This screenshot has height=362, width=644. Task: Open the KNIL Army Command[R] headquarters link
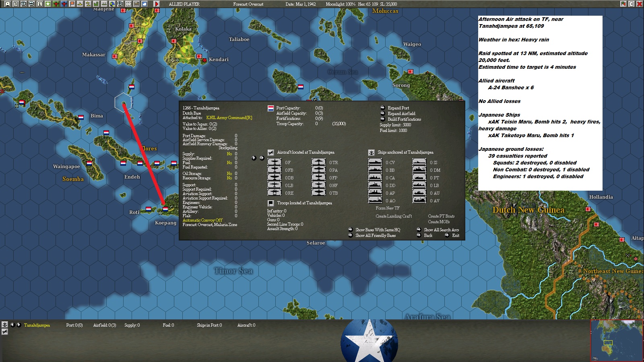(x=229, y=117)
